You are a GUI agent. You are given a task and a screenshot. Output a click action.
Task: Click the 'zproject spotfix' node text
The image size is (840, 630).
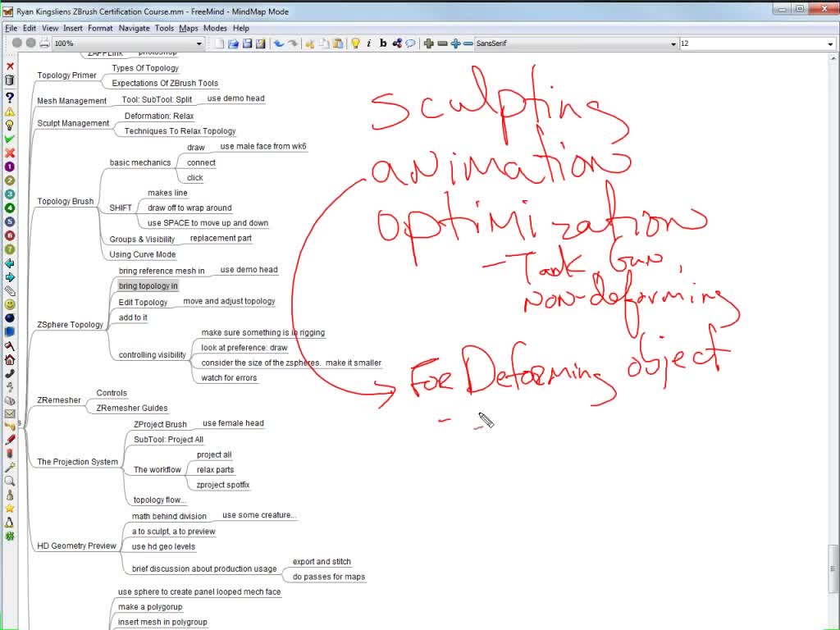pyautogui.click(x=223, y=486)
